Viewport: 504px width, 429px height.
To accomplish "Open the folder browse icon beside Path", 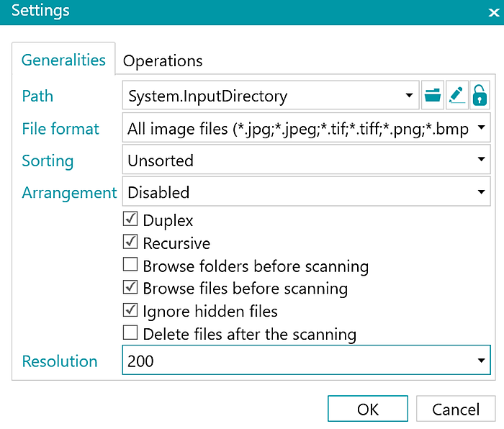I will coord(432,96).
